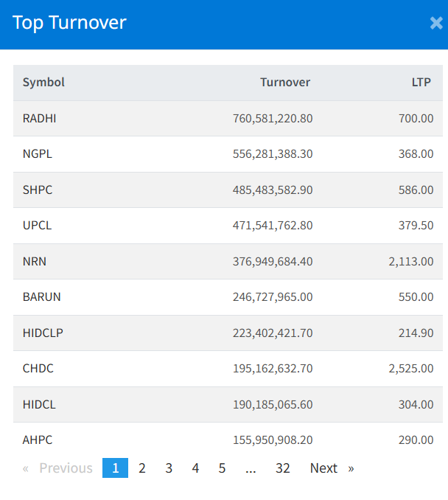The height and width of the screenshot is (500, 448).
Task: Open the SHPC stock entry
Action: [38, 190]
